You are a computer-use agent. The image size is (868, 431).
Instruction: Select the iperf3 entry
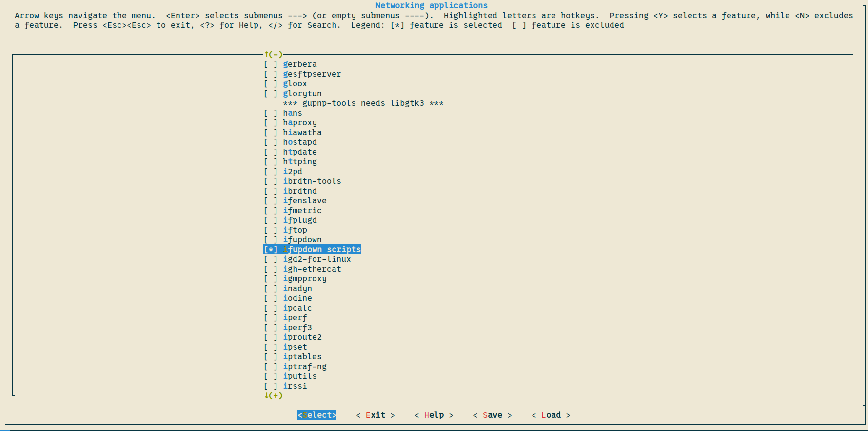[297, 328]
